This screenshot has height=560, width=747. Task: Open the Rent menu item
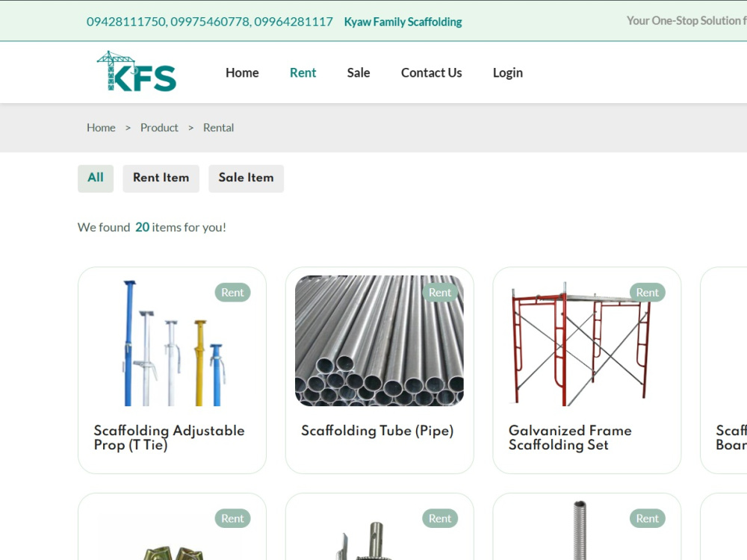click(x=303, y=73)
